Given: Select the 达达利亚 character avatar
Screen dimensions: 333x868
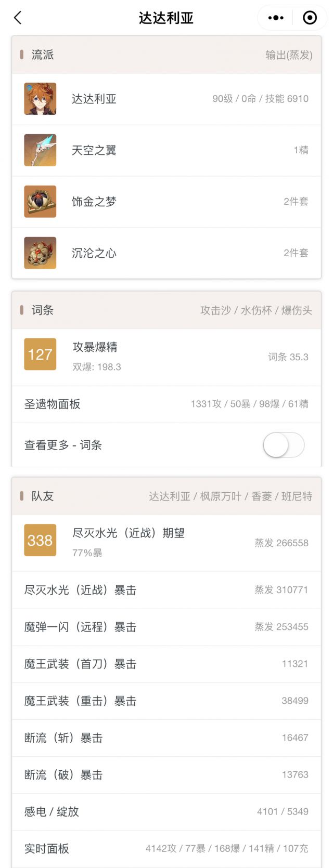Looking at the screenshot, I should (40, 99).
